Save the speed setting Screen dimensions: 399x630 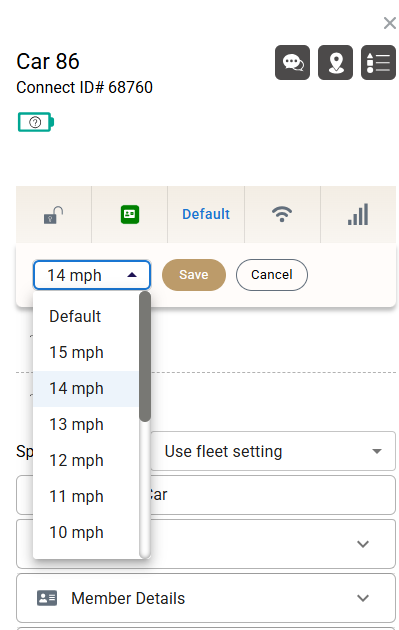pyautogui.click(x=194, y=275)
